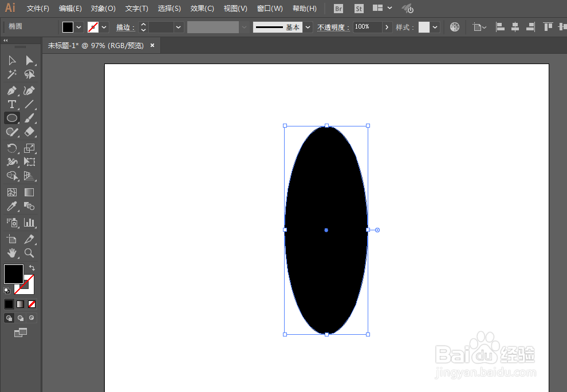Screen dimensions: 567x392
Task: Open the arrange documents dropdown
Action: (381, 8)
